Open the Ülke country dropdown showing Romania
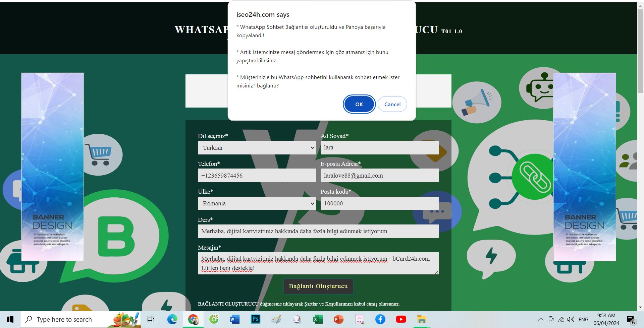The image size is (644, 328). tap(257, 203)
